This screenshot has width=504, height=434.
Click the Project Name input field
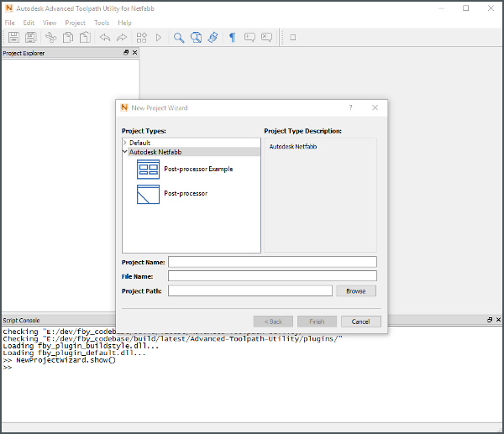[x=272, y=262]
